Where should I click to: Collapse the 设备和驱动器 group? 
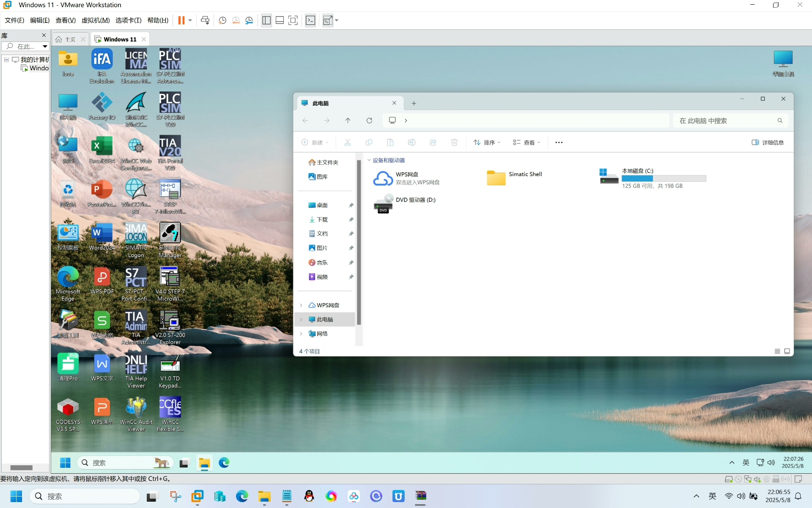coord(369,160)
